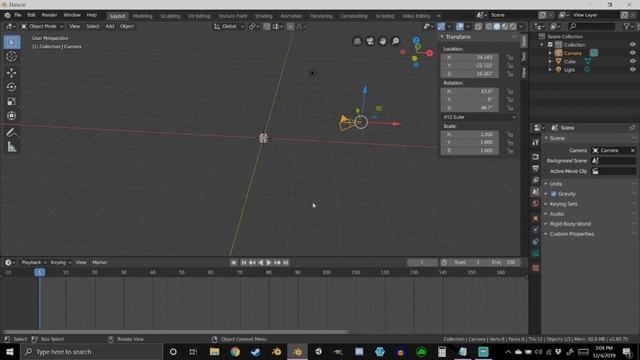Jump to the end frame
The image size is (640, 360).
click(x=286, y=262)
